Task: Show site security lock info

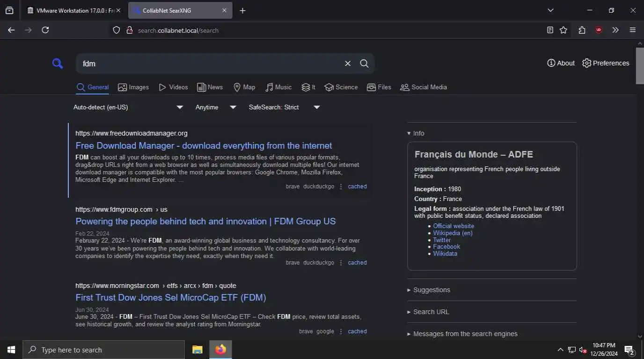Action: point(130,30)
